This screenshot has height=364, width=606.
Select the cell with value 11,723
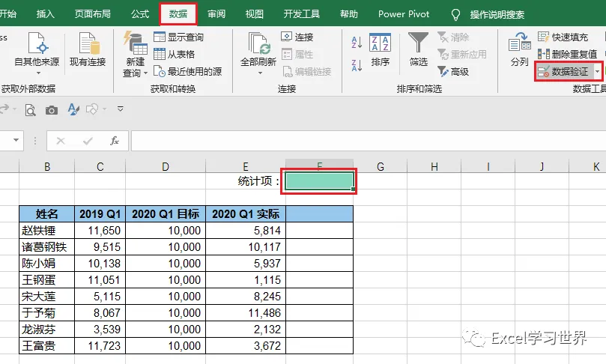coord(100,345)
